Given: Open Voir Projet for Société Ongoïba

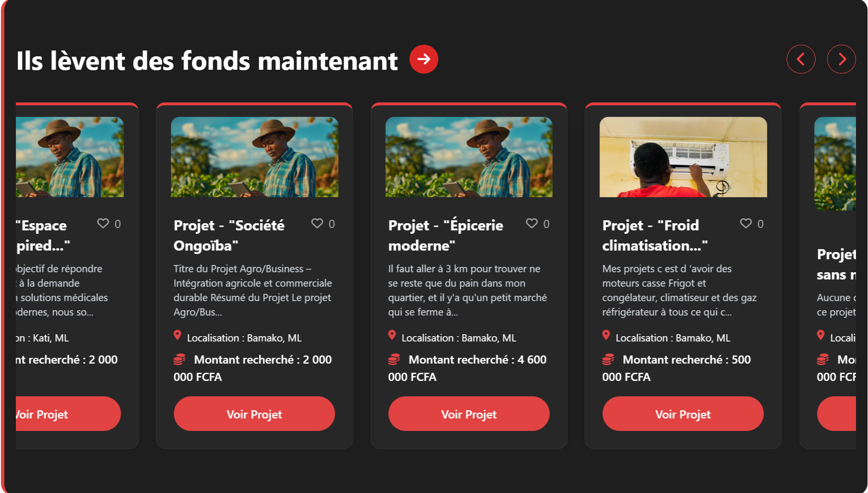Looking at the screenshot, I should tap(254, 414).
